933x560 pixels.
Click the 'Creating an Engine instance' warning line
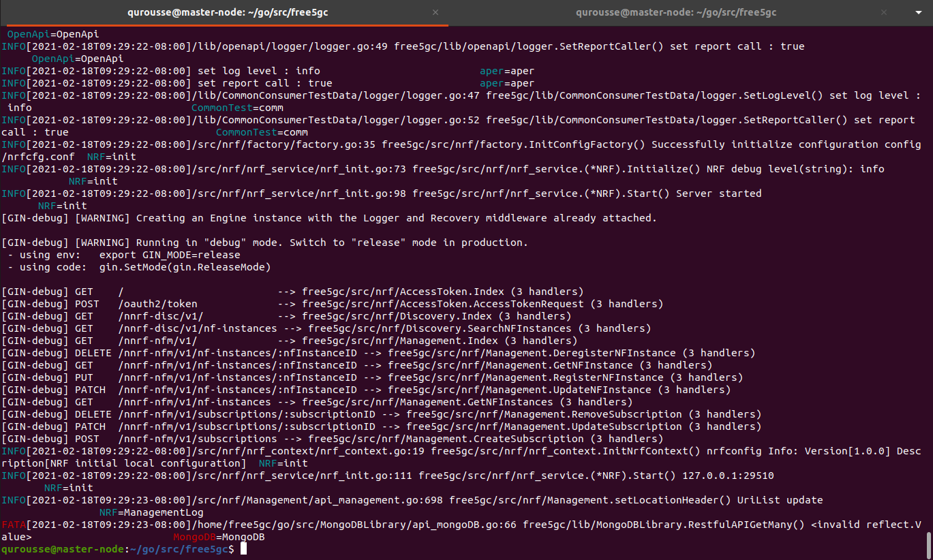[x=329, y=218]
